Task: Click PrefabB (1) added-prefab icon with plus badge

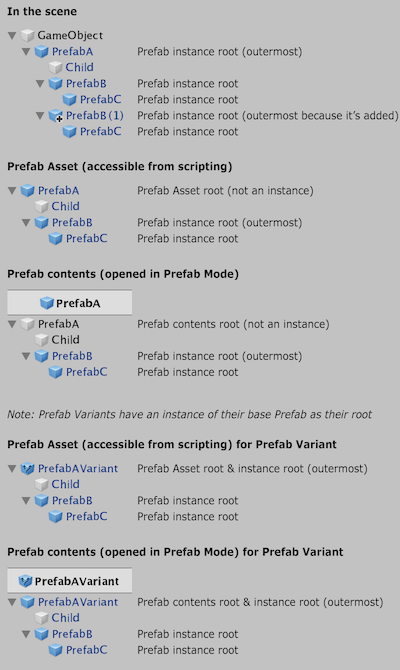Action: (x=56, y=116)
